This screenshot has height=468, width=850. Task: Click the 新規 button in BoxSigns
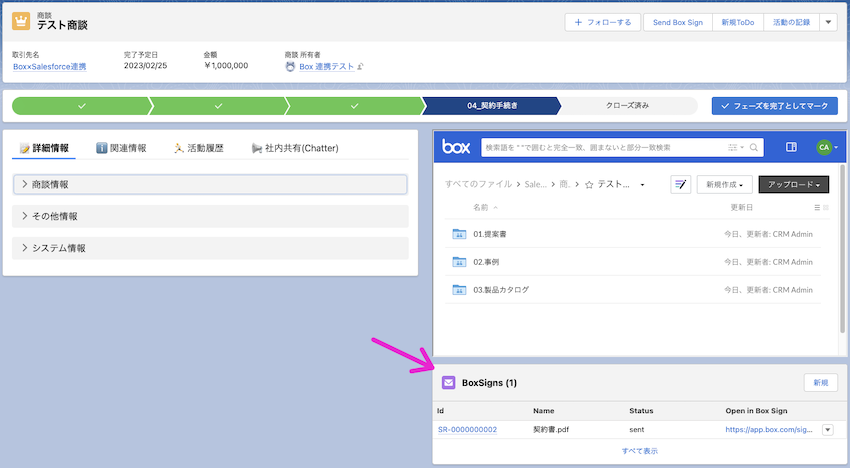821,383
